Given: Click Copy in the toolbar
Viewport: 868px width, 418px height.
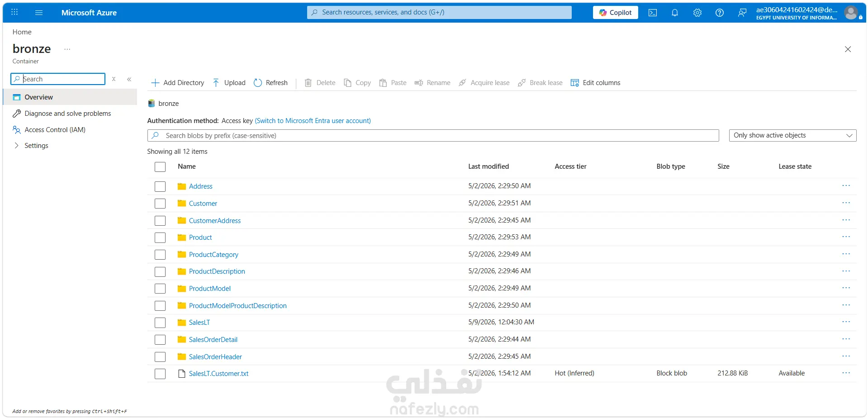Looking at the screenshot, I should click(x=357, y=83).
